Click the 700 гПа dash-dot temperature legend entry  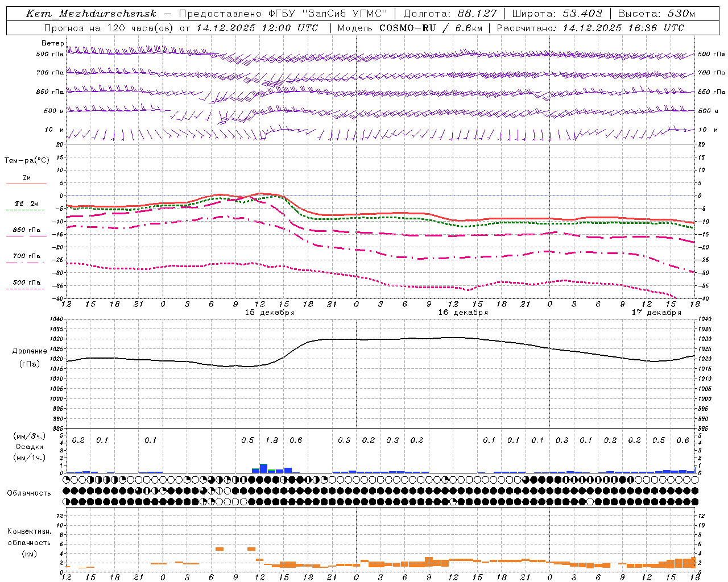(x=27, y=256)
